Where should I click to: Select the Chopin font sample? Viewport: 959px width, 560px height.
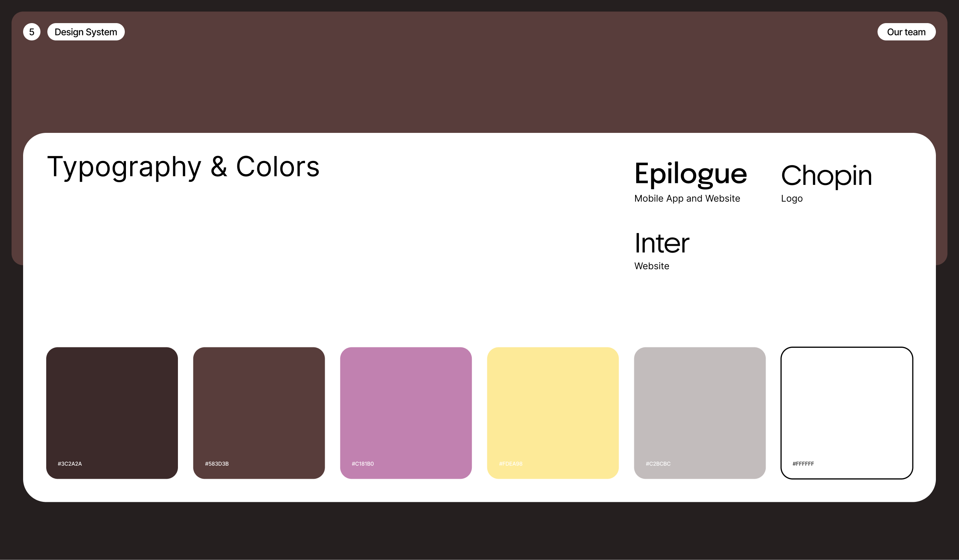pyautogui.click(x=826, y=176)
